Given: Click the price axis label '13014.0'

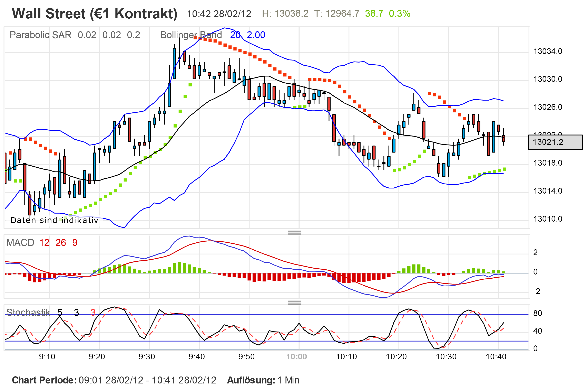Looking at the screenshot, I should point(548,191).
